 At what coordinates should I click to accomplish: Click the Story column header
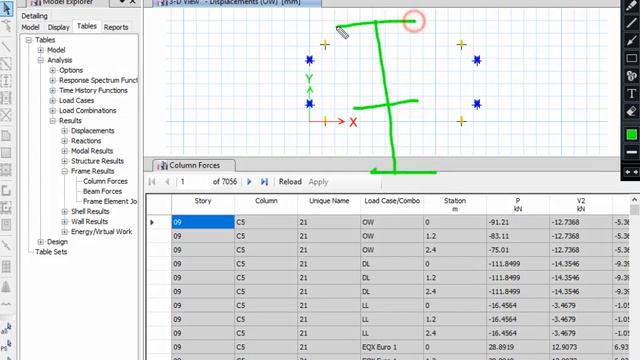click(203, 204)
